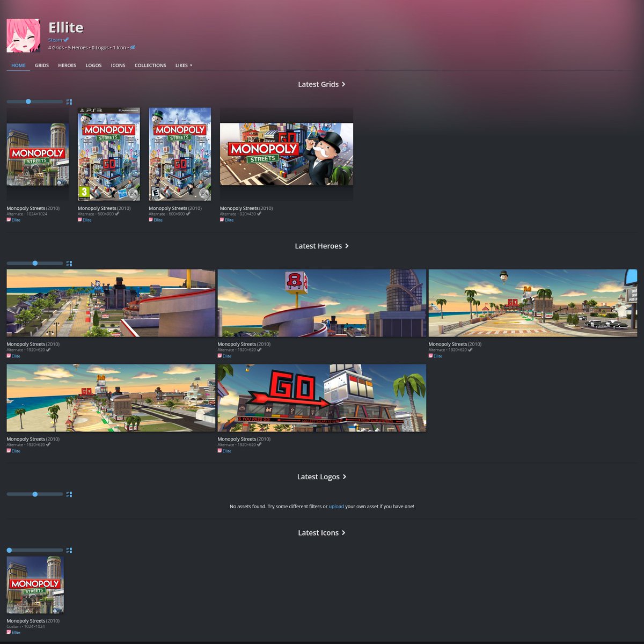Screen dimensions: 644x644
Task: Click the layout icon next to Latest Heroes slider
Action: [69, 264]
